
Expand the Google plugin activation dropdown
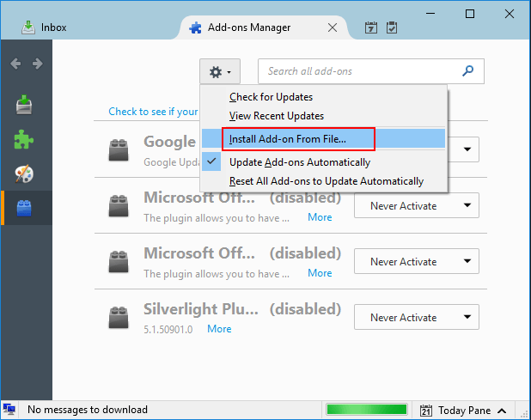tap(467, 149)
